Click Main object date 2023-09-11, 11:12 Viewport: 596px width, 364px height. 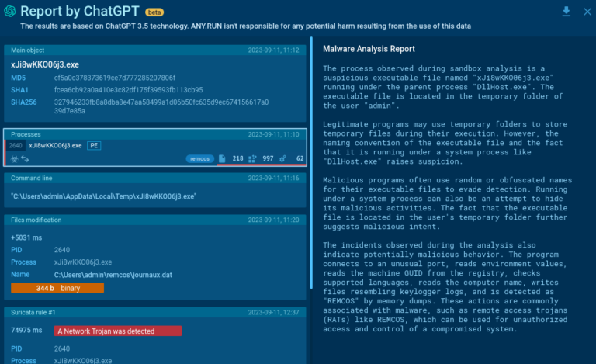273,50
